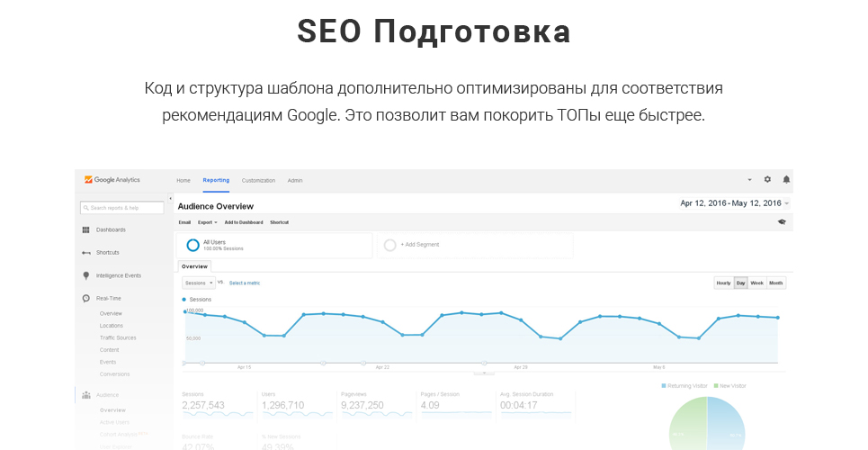Switch the graph to Day view
Image resolution: width=868 pixels, height=450 pixels.
(740, 283)
